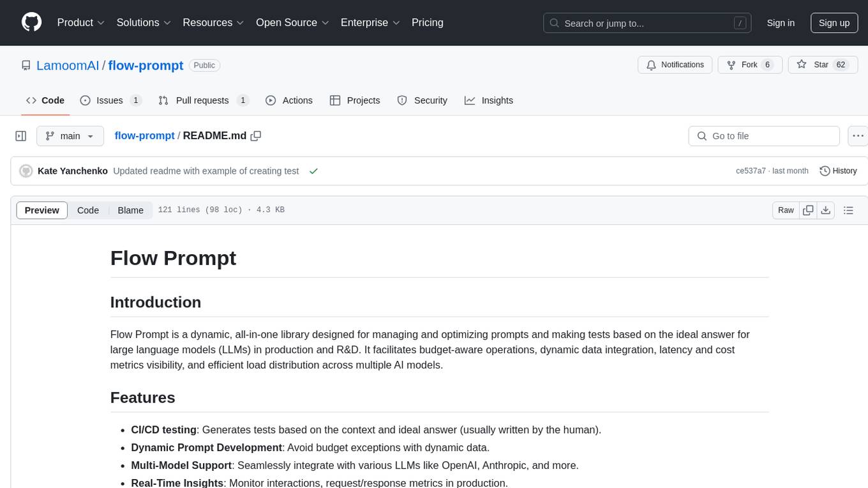Select the Blame view
Viewport: 868px width, 488px height.
click(x=131, y=210)
